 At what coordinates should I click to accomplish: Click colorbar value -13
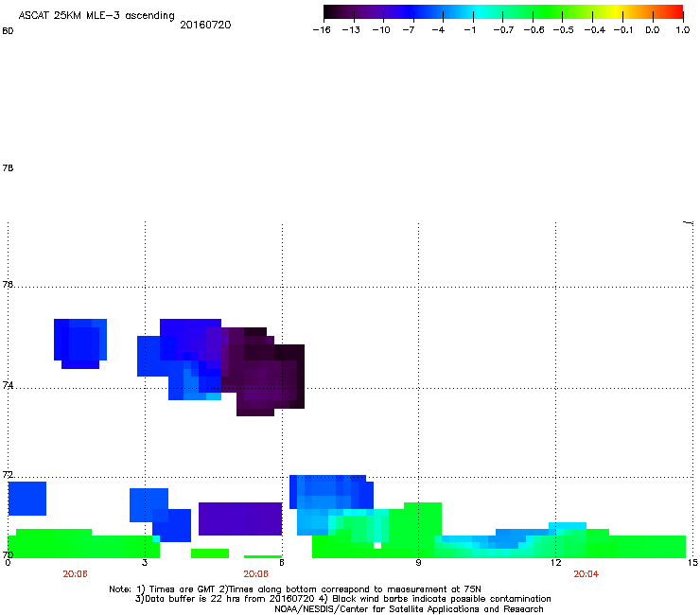(351, 30)
